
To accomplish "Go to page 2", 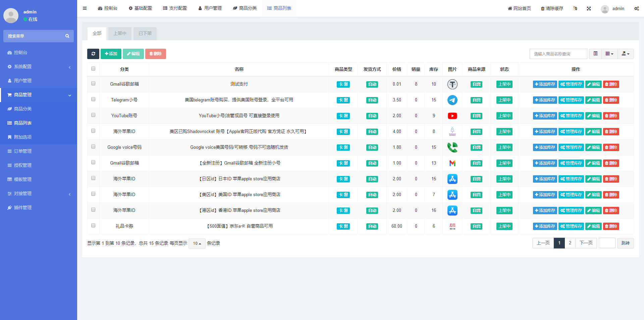I will coord(570,243).
